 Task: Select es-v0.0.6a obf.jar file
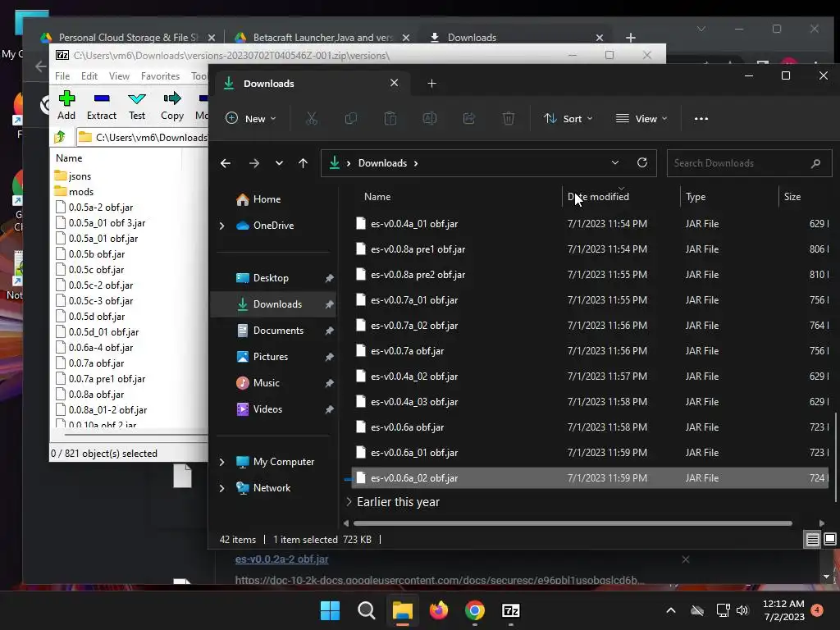(407, 427)
